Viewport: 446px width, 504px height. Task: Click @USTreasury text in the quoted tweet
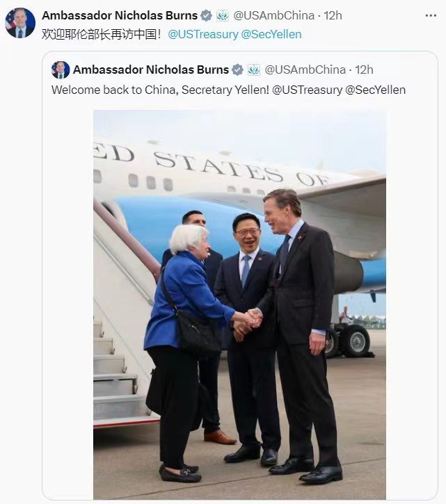[x=307, y=90]
